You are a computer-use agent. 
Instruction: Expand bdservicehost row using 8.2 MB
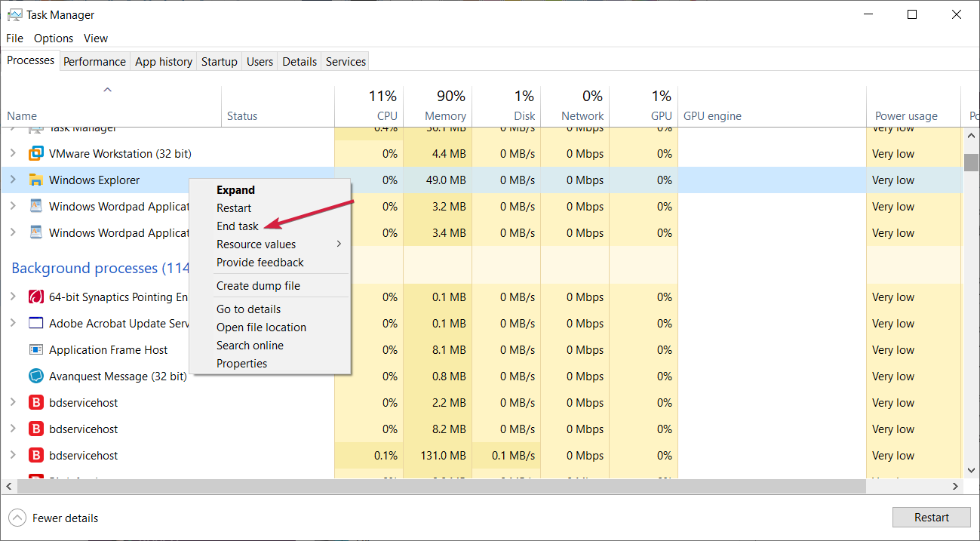pos(13,429)
